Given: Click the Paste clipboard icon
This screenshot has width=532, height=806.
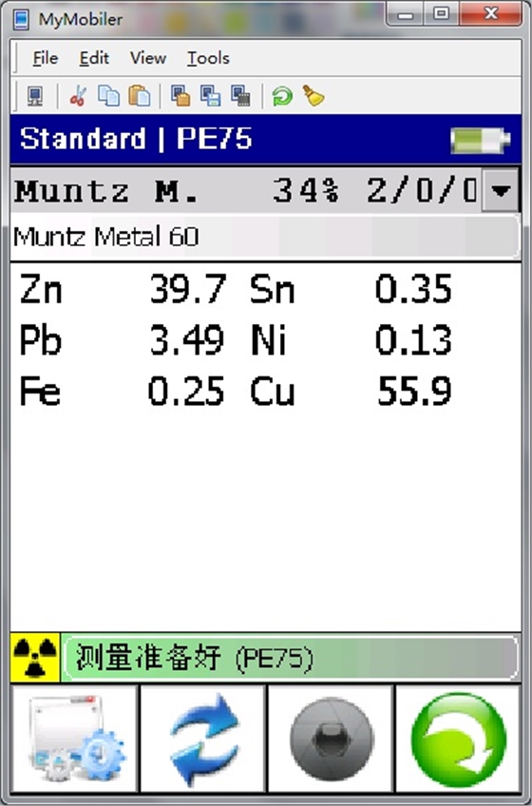Looking at the screenshot, I should coord(140,96).
